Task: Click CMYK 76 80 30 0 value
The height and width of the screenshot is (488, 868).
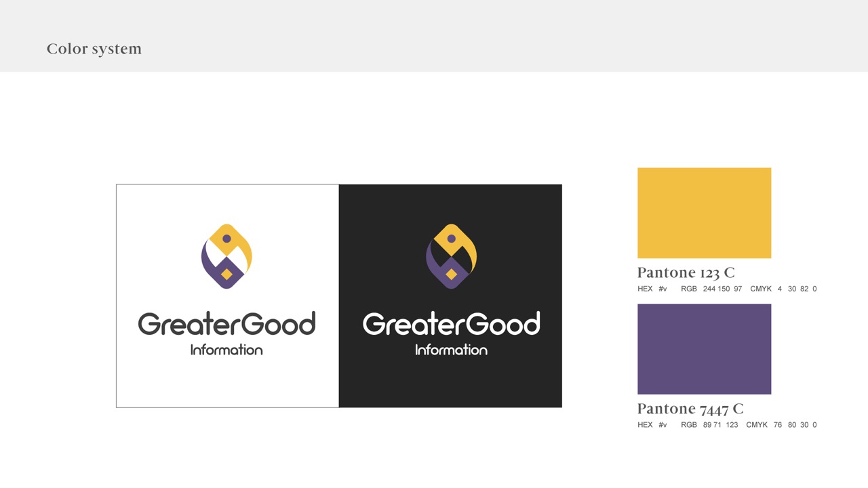Action: tap(781, 425)
